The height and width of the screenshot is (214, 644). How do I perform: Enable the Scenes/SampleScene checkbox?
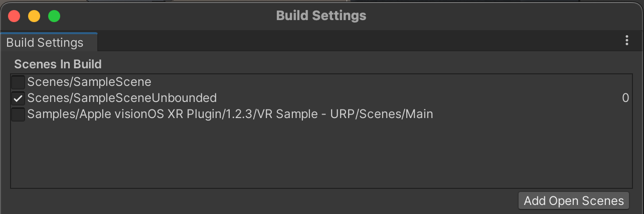coord(18,81)
